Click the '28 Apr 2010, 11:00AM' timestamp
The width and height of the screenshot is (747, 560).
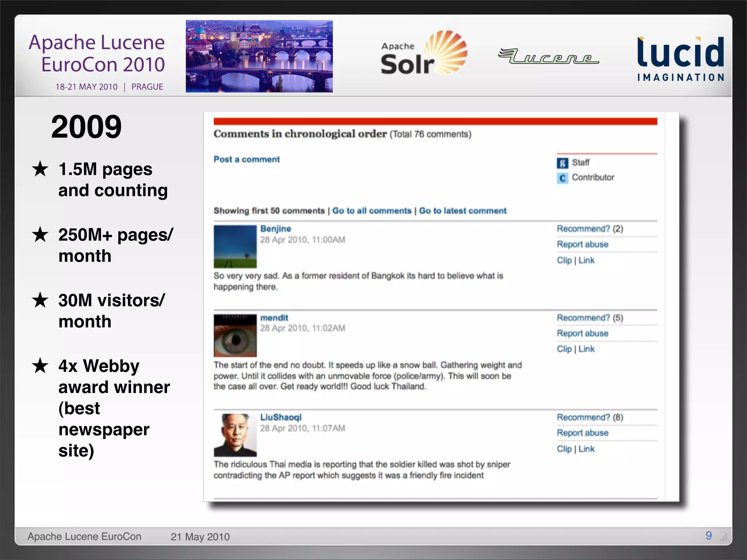tap(302, 240)
